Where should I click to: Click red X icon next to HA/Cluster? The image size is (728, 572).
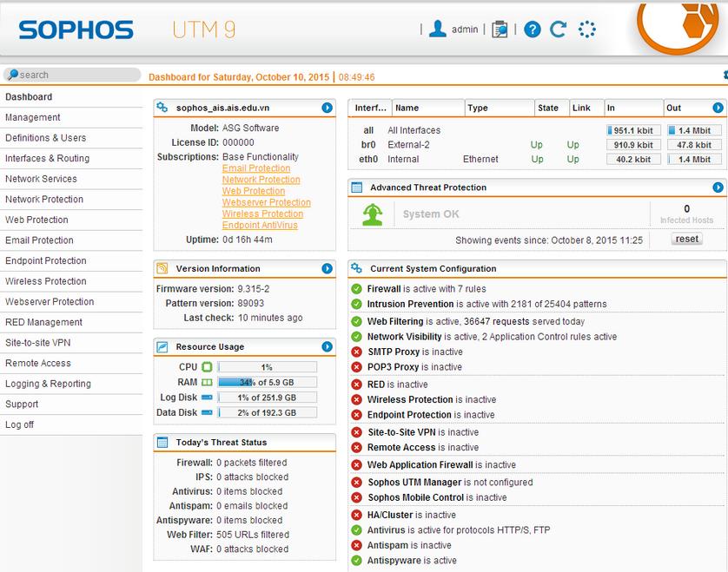356,515
